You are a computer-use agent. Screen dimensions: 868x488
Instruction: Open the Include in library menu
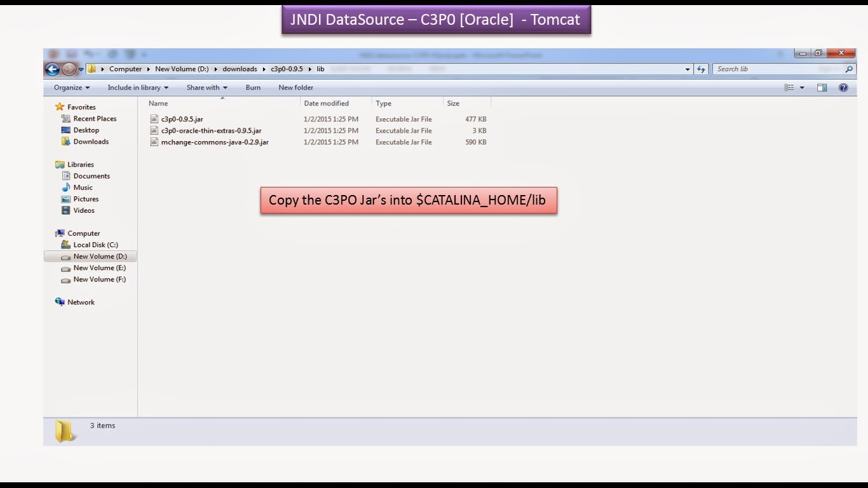click(138, 88)
